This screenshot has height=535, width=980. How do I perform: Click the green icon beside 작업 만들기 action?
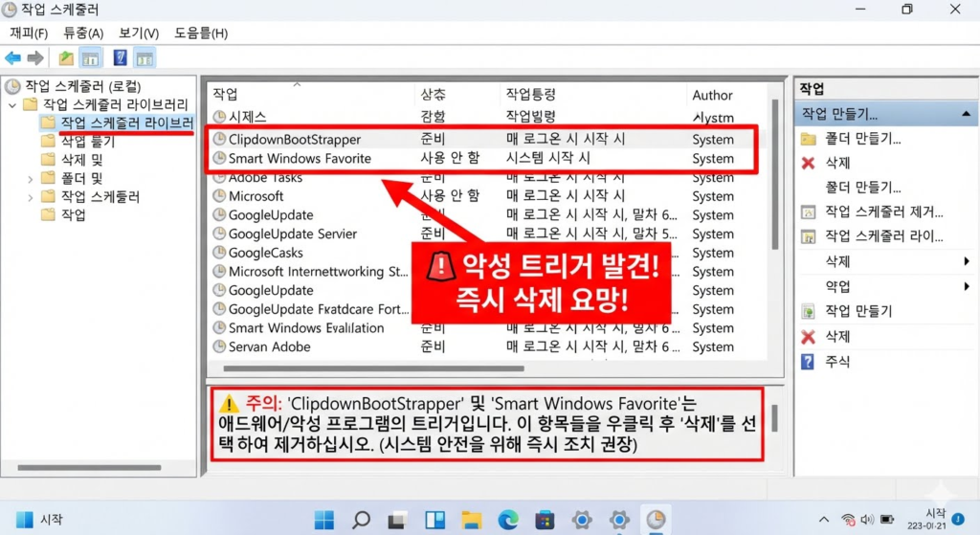[808, 311]
